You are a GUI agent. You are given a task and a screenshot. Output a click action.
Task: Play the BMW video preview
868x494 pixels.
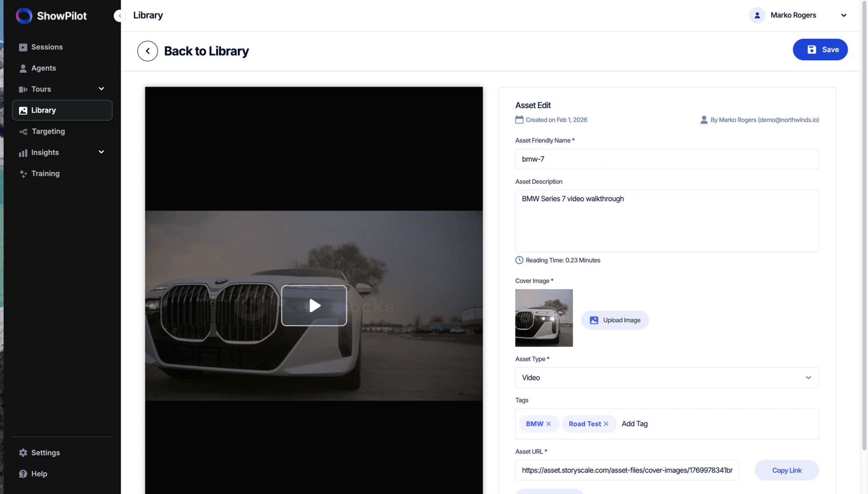tap(314, 306)
